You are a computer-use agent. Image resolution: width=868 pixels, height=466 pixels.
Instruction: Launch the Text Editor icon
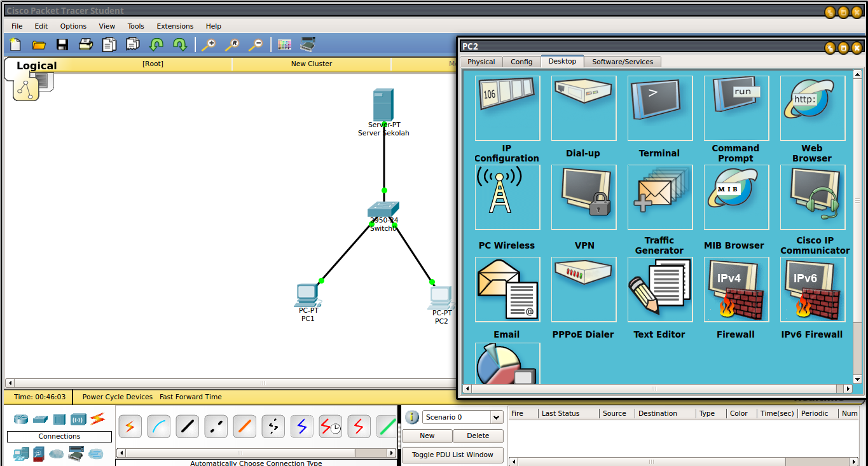(x=660, y=289)
